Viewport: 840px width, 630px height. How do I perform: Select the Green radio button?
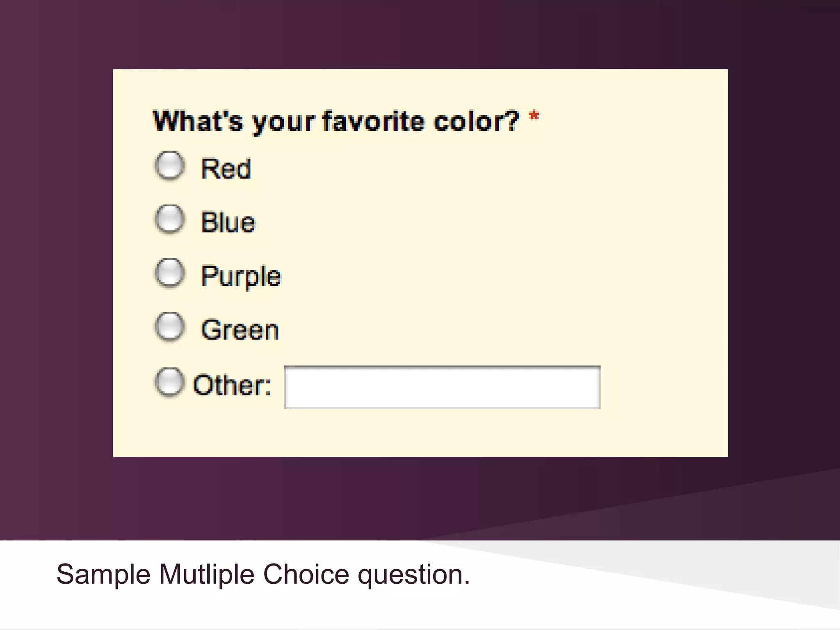point(169,327)
